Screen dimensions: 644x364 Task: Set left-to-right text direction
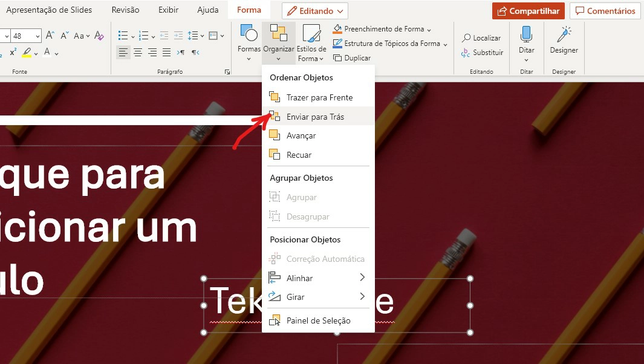click(x=181, y=53)
